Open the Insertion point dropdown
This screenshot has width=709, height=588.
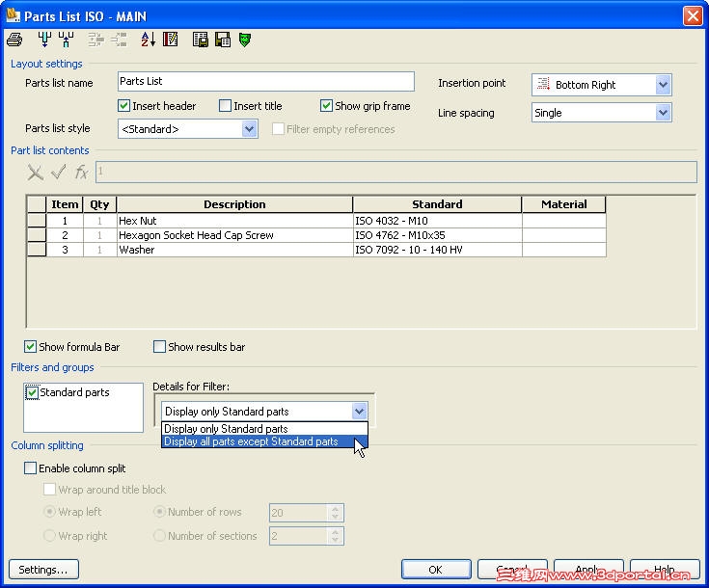tap(663, 85)
